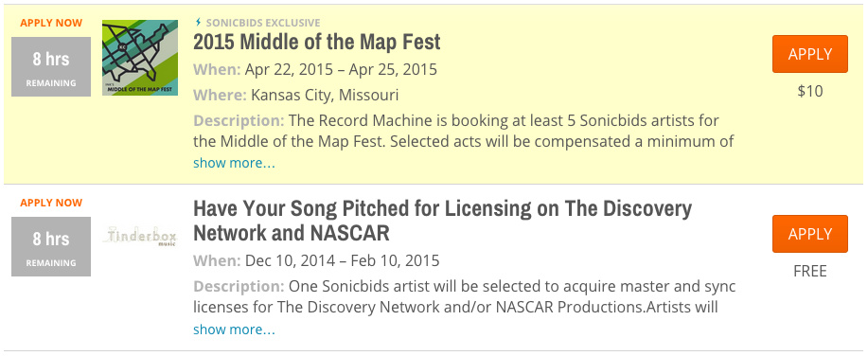Click the FREE price label

tap(810, 272)
